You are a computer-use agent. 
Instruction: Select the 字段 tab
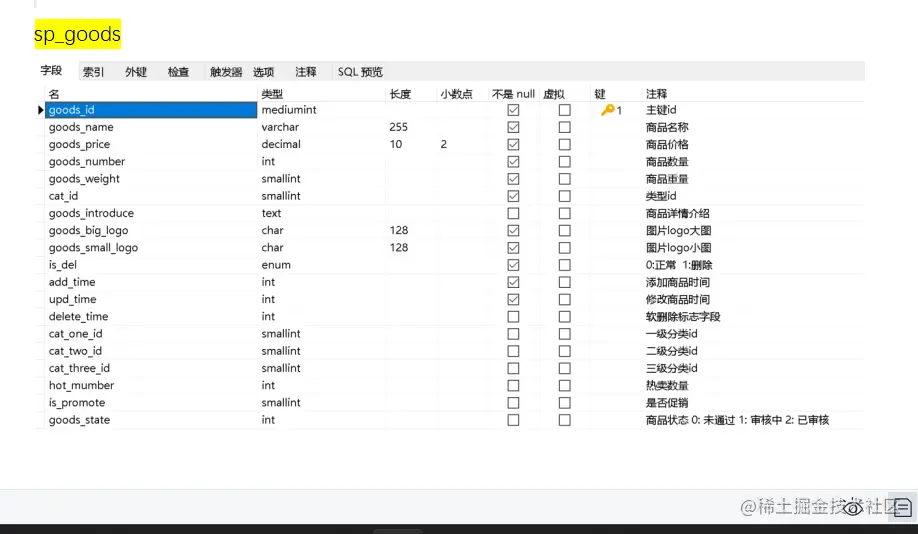[x=51, y=70]
